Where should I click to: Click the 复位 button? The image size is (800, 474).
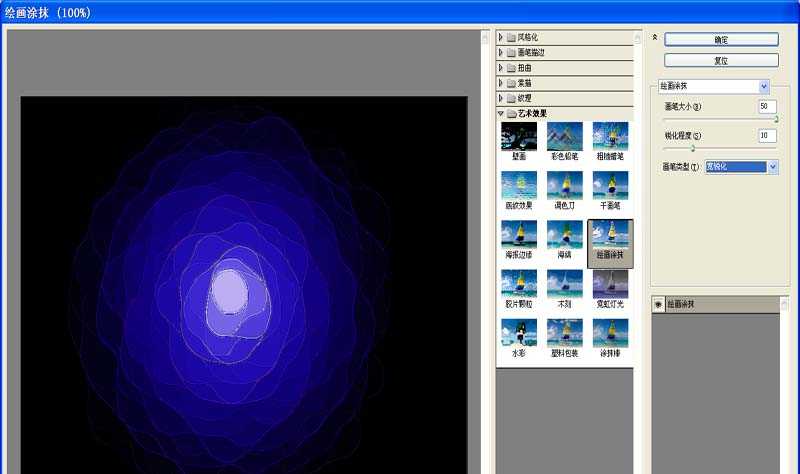tap(721, 60)
